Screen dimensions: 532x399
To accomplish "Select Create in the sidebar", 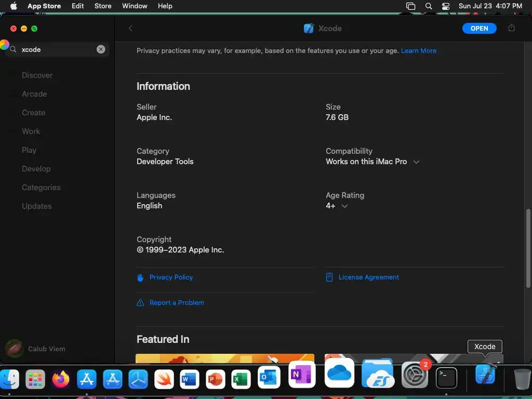I will [33, 113].
